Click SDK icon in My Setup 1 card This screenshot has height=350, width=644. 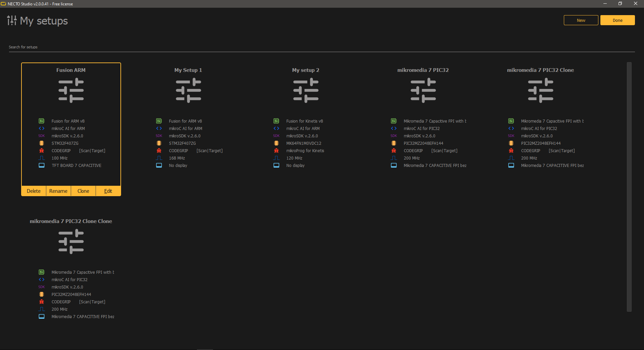pyautogui.click(x=159, y=136)
